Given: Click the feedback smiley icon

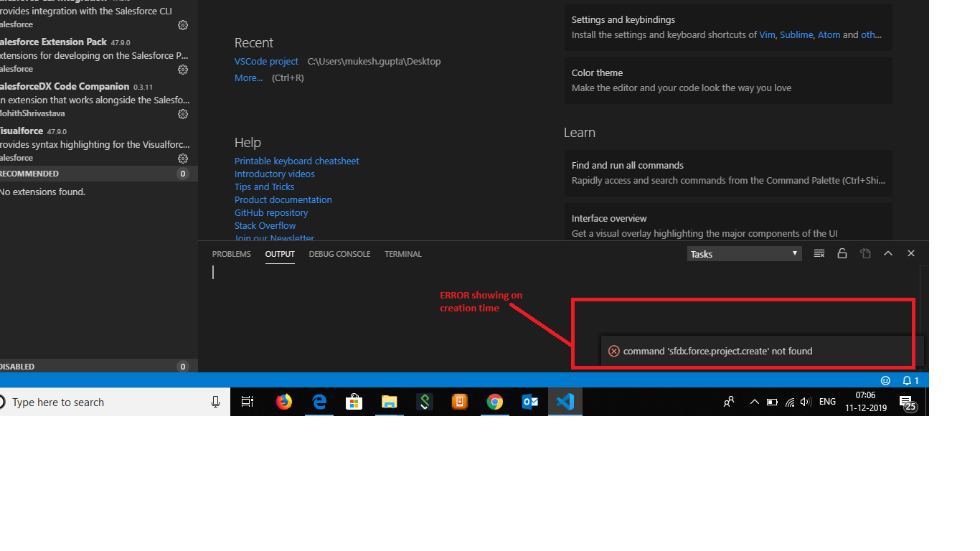Looking at the screenshot, I should pyautogui.click(x=885, y=380).
